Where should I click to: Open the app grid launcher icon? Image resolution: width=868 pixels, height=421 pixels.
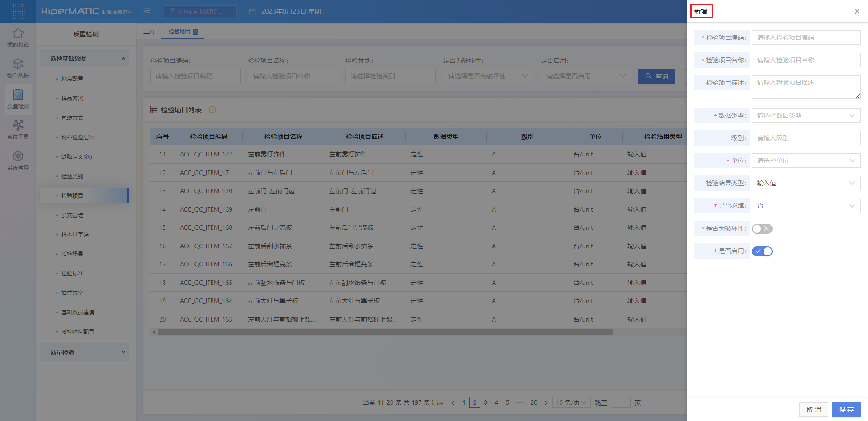coord(18,11)
